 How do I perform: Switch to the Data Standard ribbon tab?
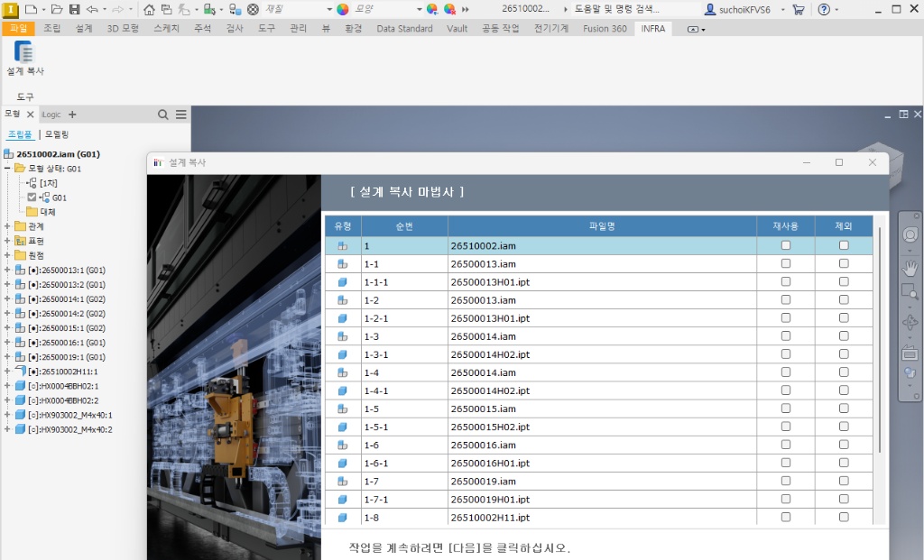click(x=404, y=28)
